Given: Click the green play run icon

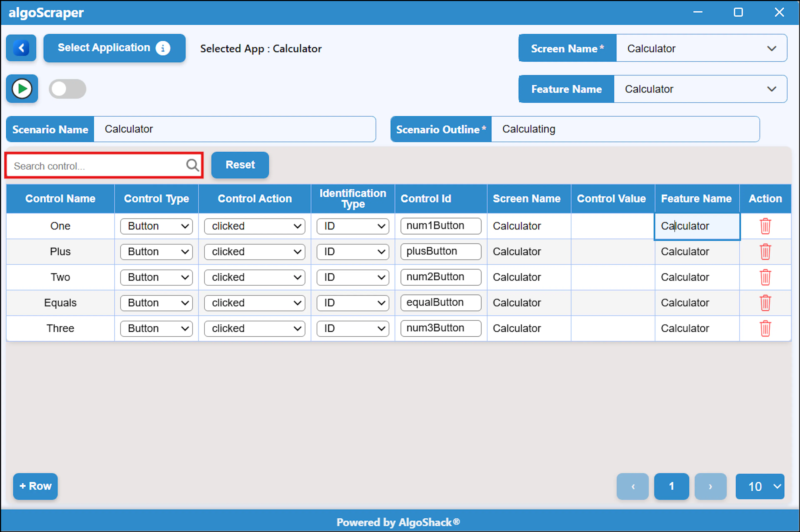Looking at the screenshot, I should [x=22, y=89].
